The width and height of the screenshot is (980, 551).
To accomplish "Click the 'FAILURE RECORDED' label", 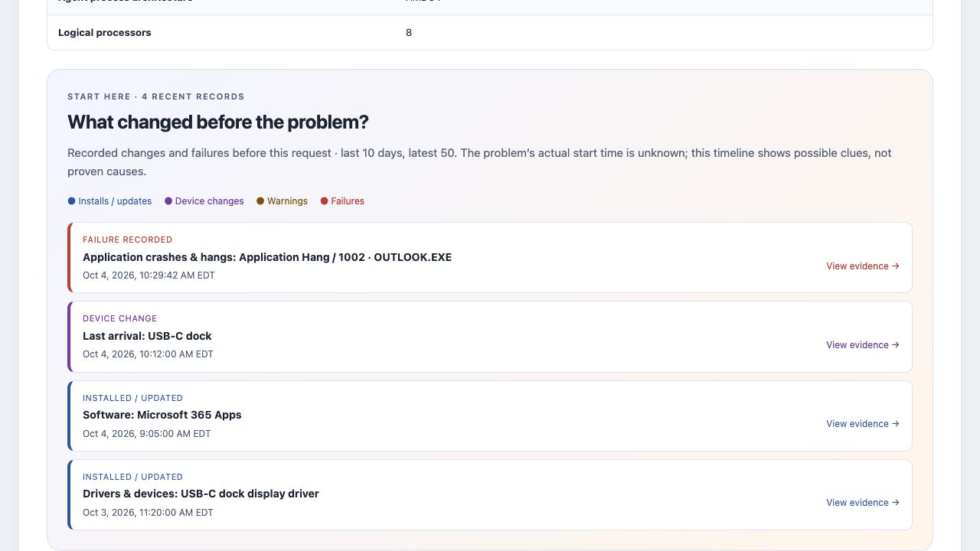I will point(128,240).
